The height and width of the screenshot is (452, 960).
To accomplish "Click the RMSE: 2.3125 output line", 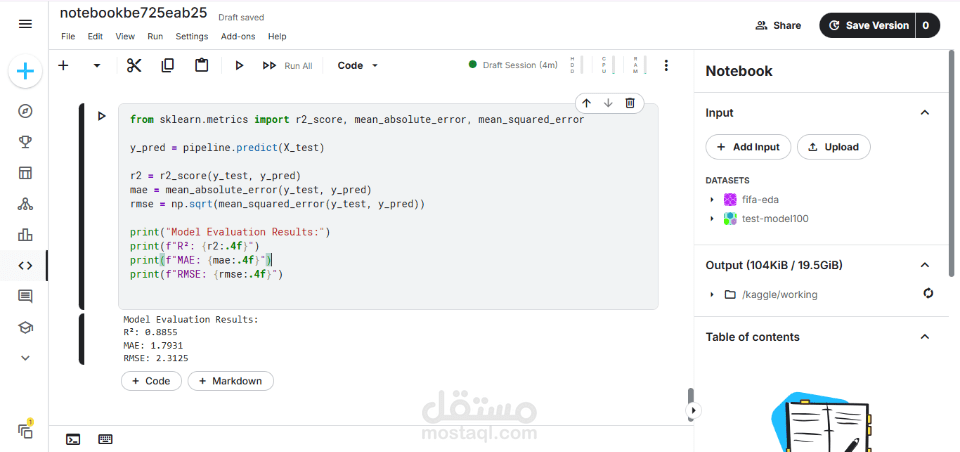I will pos(156,358).
